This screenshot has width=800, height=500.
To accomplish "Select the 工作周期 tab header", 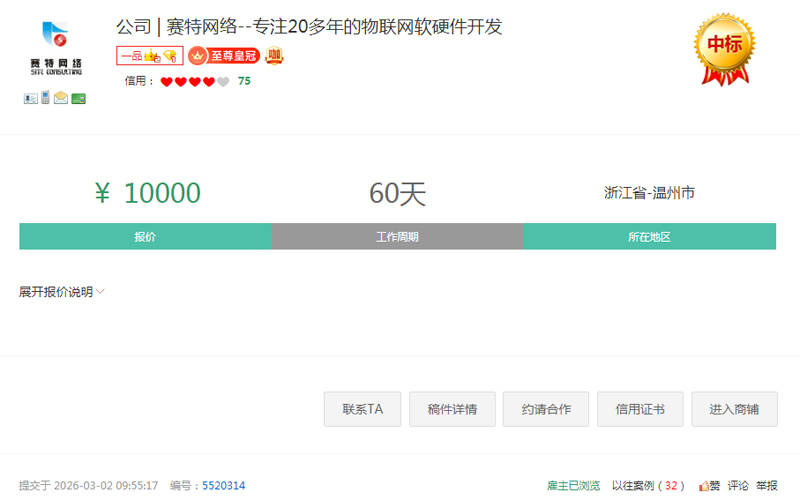I will tap(397, 237).
